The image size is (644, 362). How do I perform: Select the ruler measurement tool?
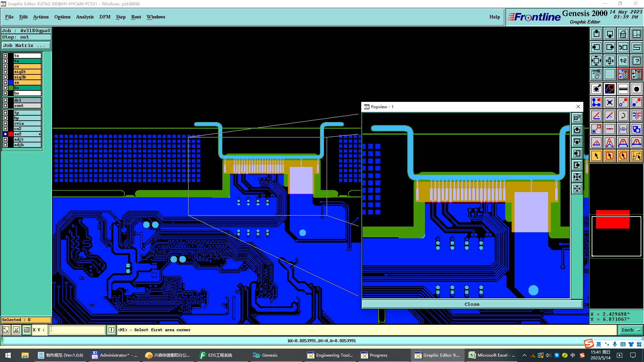(623, 89)
